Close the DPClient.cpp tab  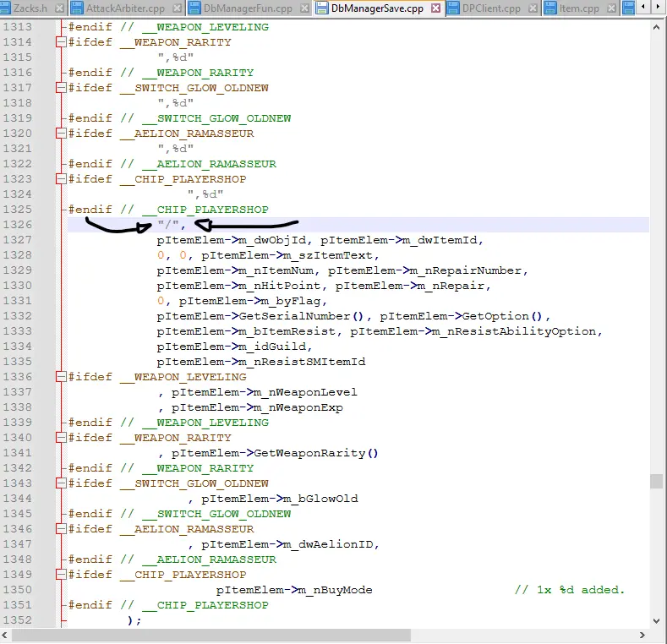click(x=533, y=8)
